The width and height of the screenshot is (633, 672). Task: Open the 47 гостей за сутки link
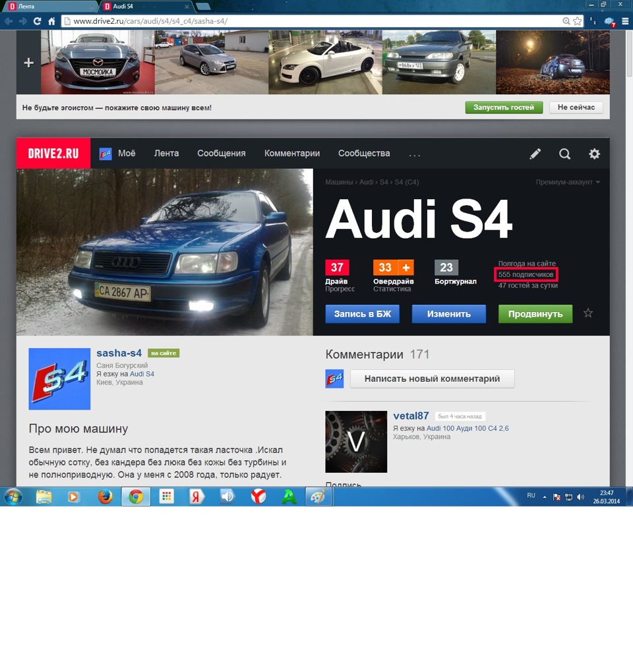tap(528, 286)
